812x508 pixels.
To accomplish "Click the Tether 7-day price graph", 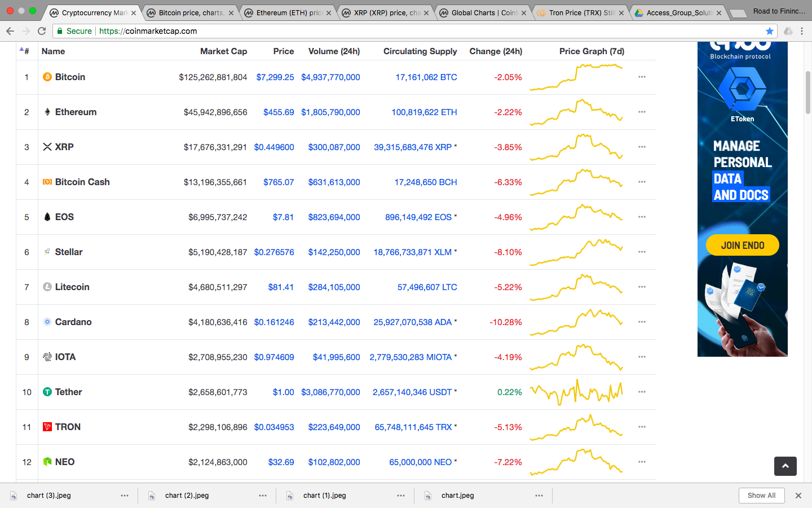I will click(x=576, y=392).
